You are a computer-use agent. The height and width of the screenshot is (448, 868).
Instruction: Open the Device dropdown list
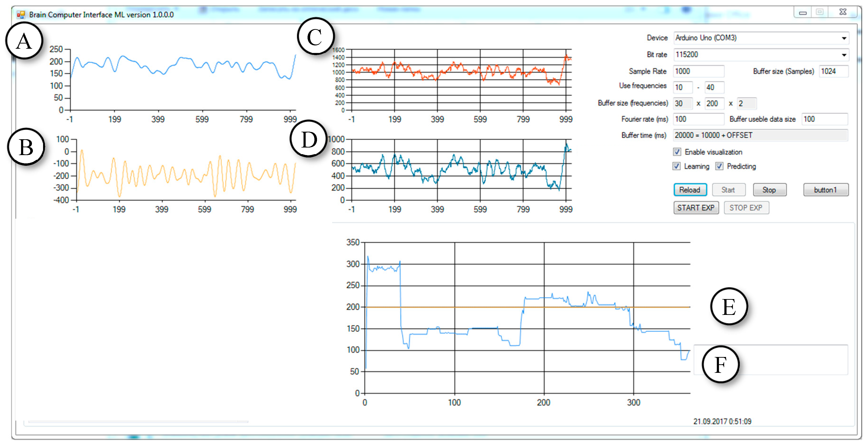pyautogui.click(x=844, y=38)
